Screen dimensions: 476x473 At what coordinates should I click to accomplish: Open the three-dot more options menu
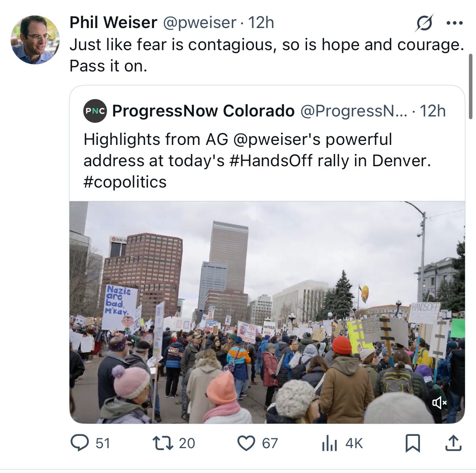click(454, 23)
